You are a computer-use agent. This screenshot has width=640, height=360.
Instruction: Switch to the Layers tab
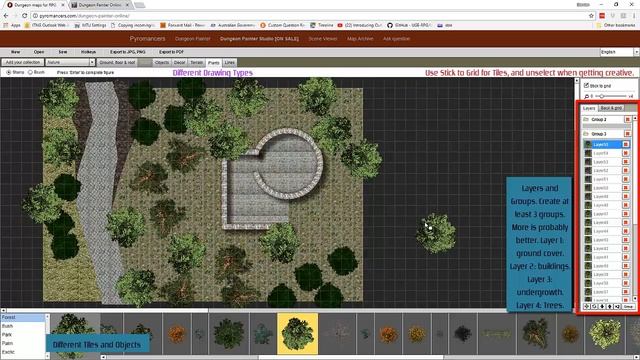(x=589, y=108)
